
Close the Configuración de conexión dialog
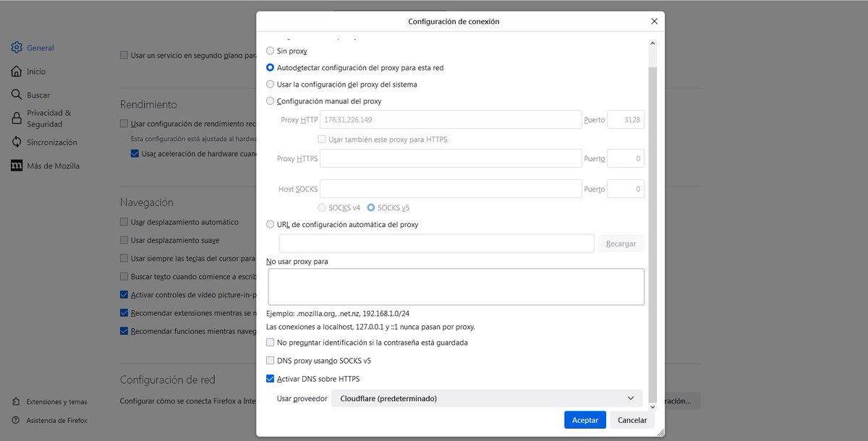[x=654, y=21]
